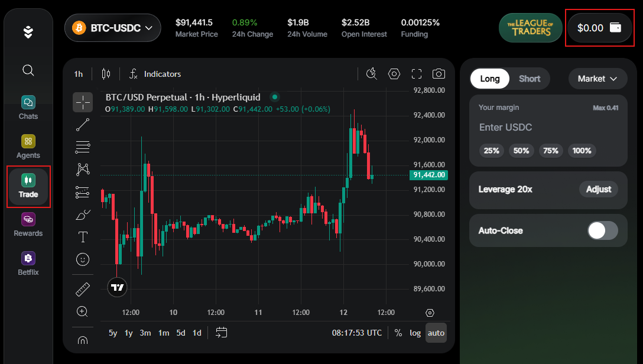643x364 pixels.
Task: Set margin to 50% of balance
Action: [x=521, y=151]
